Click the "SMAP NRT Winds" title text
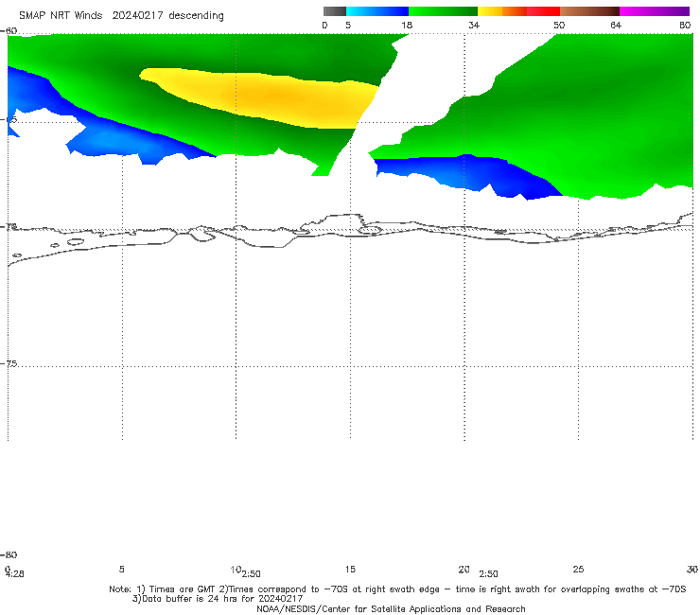This screenshot has width=700, height=615. (x=61, y=16)
